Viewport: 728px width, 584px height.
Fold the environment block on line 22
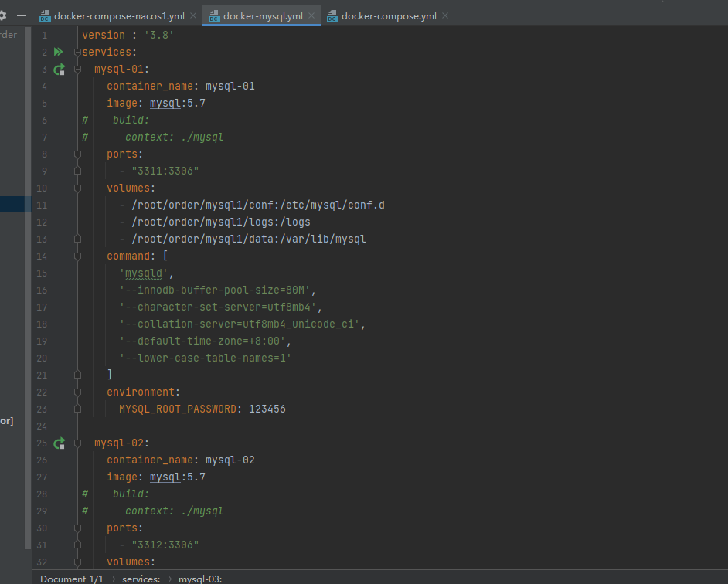[x=77, y=392]
